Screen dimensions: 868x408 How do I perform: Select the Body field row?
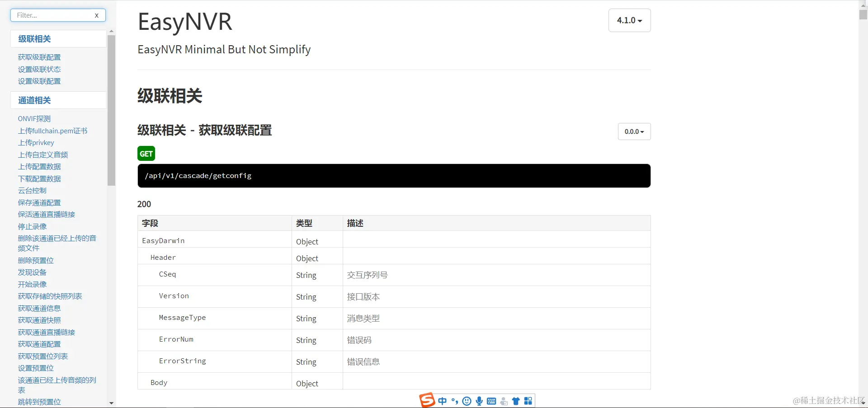tap(394, 381)
